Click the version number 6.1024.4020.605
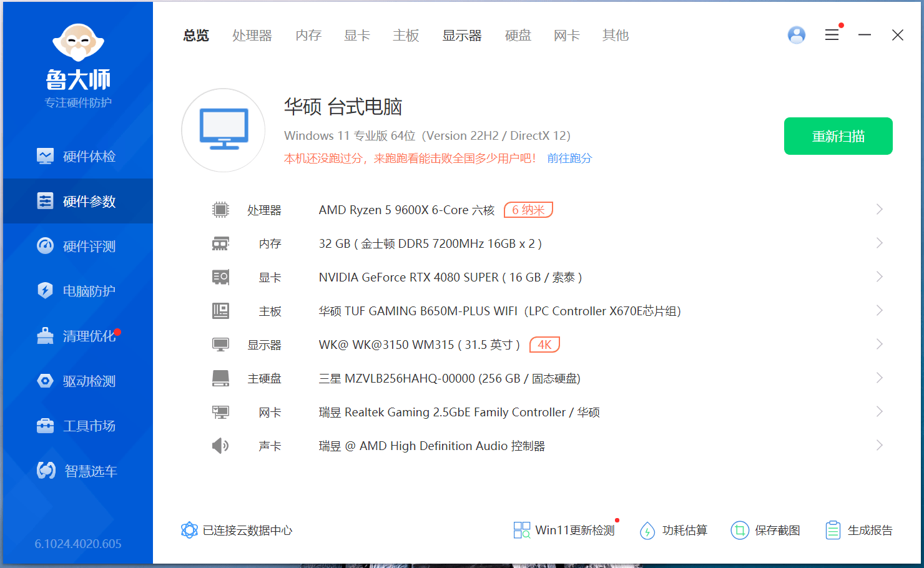The height and width of the screenshot is (568, 924). pos(78,544)
